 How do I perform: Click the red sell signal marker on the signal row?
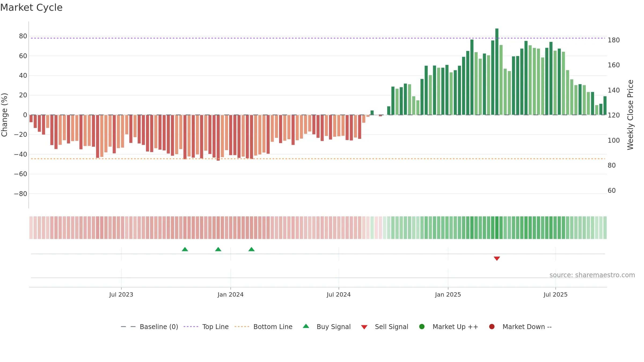coord(497,258)
